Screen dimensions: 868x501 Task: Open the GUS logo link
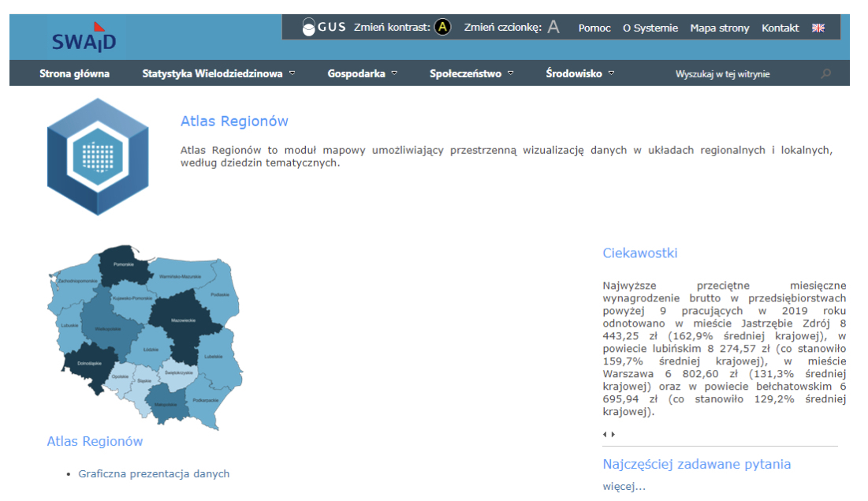(x=324, y=28)
